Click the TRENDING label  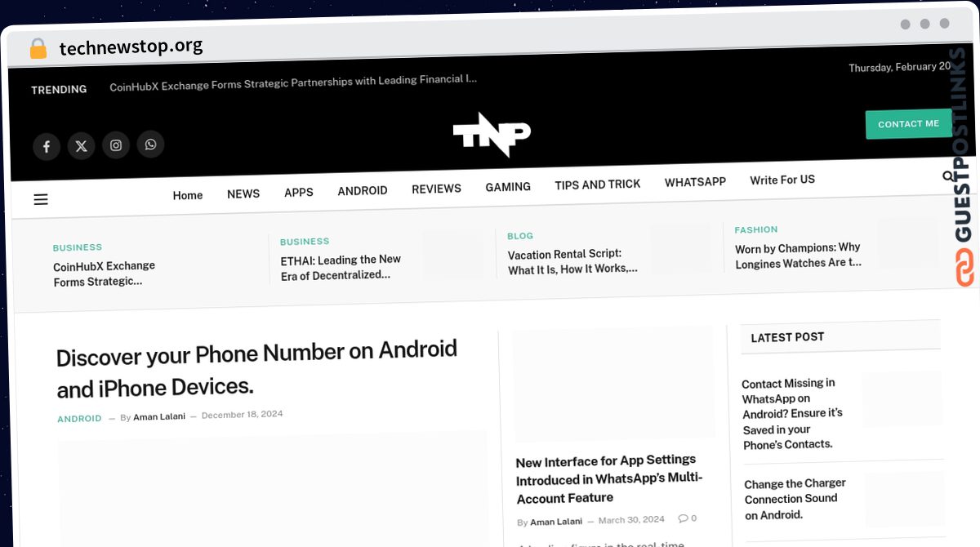click(59, 90)
